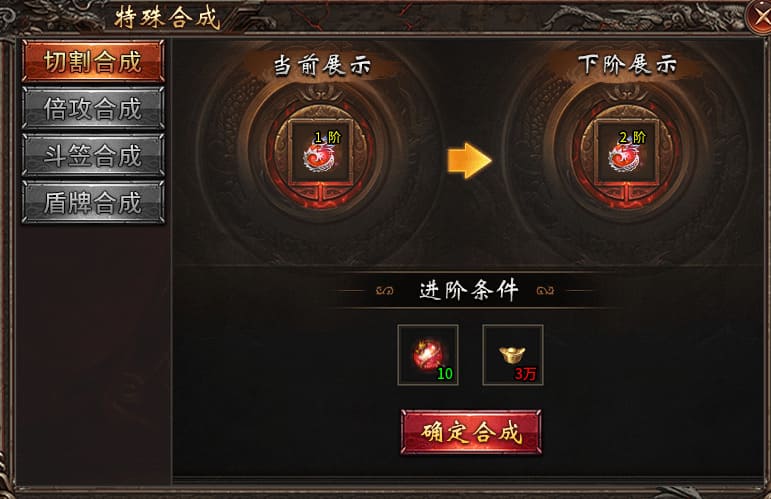Click the 进阶条件 section title
The width and height of the screenshot is (771, 499).
coord(469,290)
